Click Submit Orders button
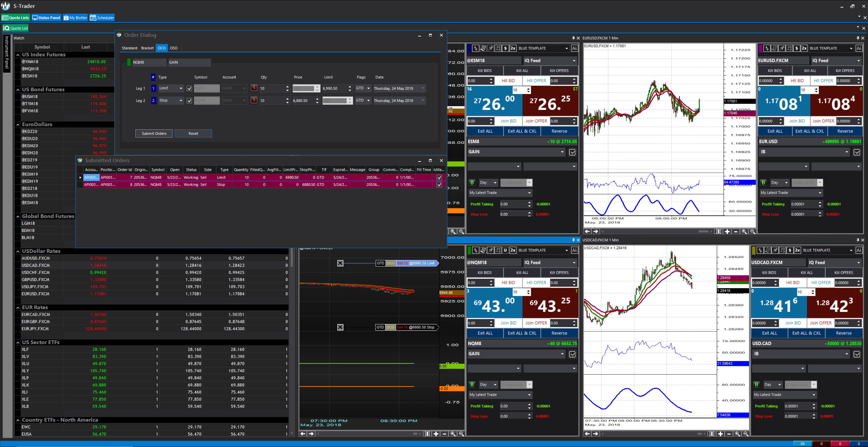The width and height of the screenshot is (868, 447). (x=154, y=134)
